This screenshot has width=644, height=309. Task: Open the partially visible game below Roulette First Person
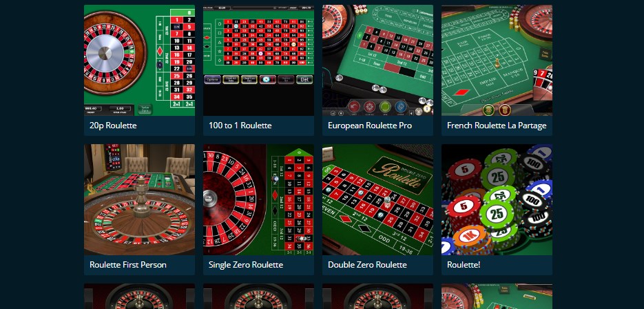[x=139, y=297]
